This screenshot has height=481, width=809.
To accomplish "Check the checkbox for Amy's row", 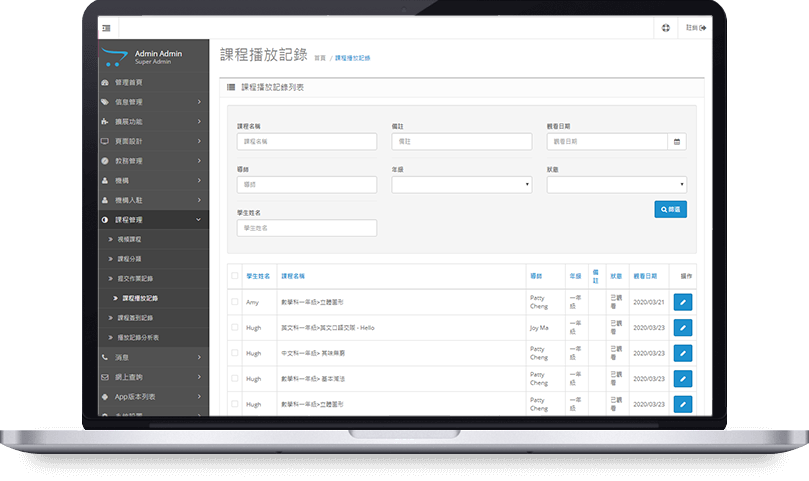I will 235,301.
